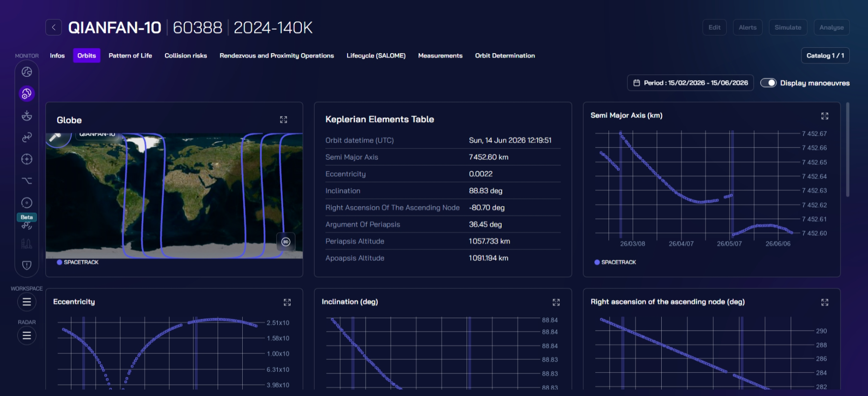Expand the Eccentricity chart fullscreen

point(287,302)
